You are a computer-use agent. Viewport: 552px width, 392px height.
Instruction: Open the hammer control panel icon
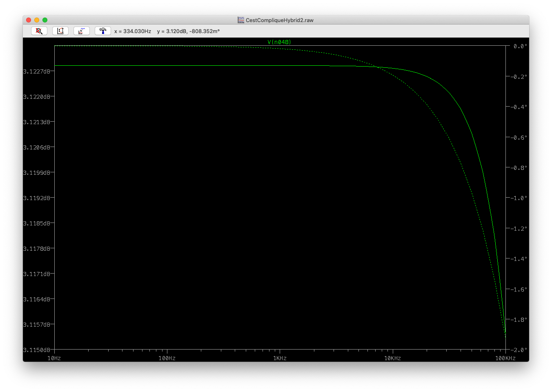pyautogui.click(x=103, y=31)
